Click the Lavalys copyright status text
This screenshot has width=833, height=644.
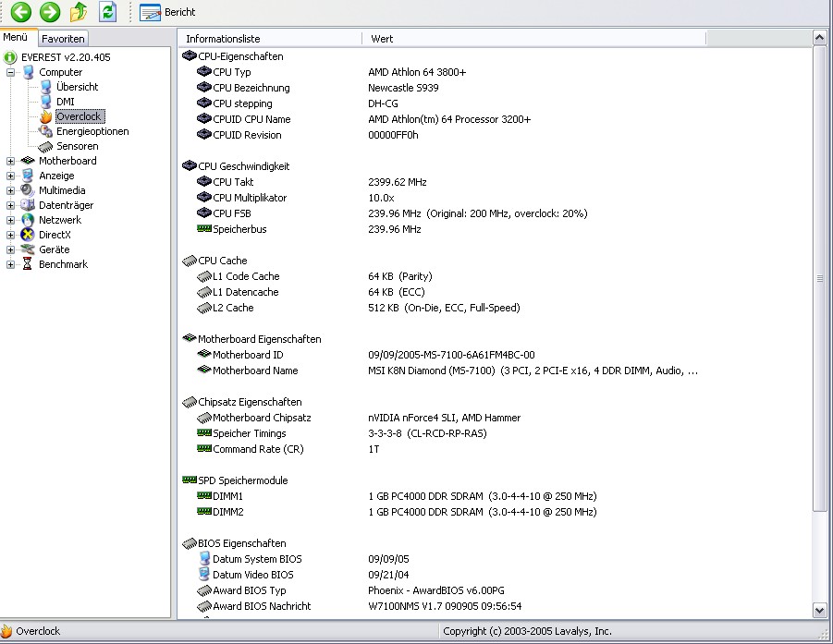527,631
